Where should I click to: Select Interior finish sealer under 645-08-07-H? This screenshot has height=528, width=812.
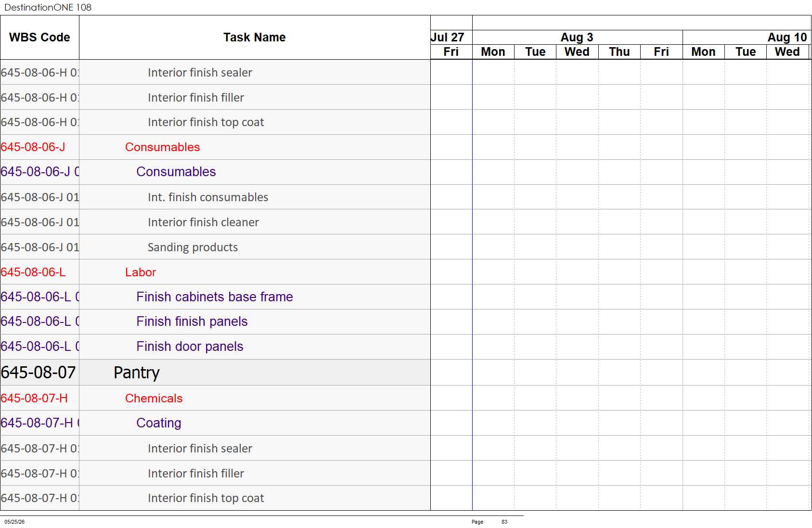tap(200, 449)
